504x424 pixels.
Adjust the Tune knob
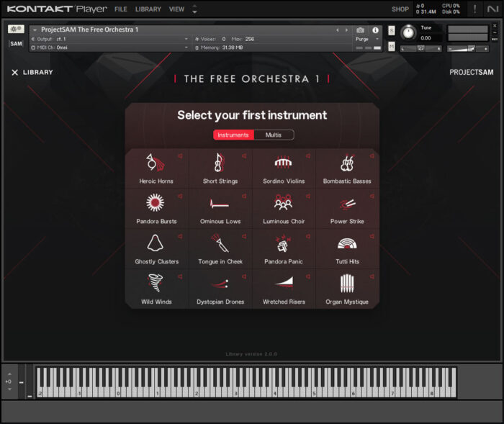(408, 32)
